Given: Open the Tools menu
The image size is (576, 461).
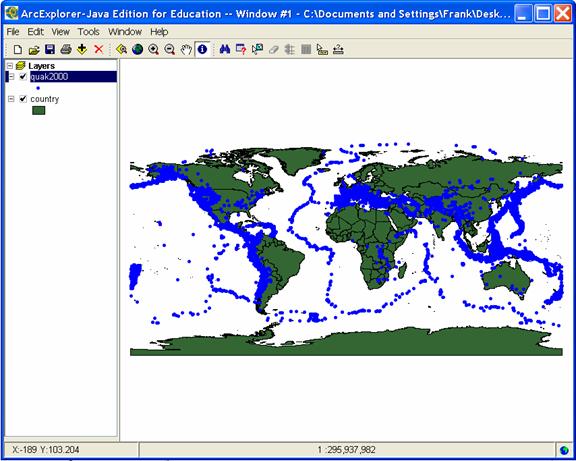Looking at the screenshot, I should coord(89,32).
